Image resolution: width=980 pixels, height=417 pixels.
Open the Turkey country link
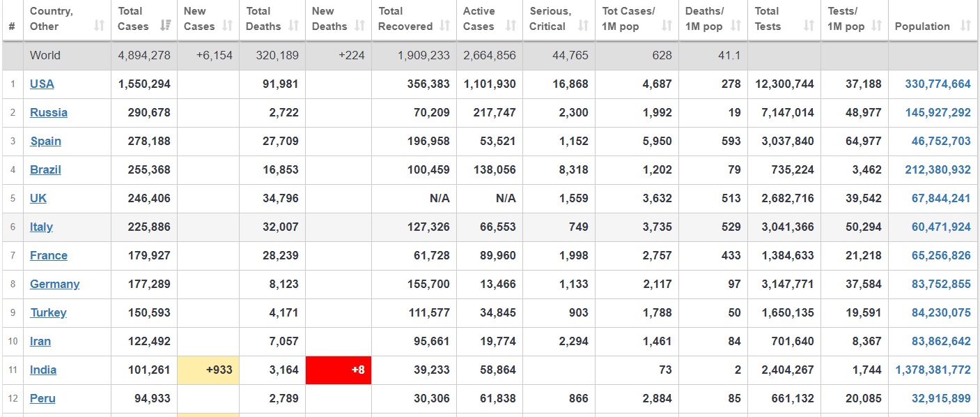click(48, 312)
